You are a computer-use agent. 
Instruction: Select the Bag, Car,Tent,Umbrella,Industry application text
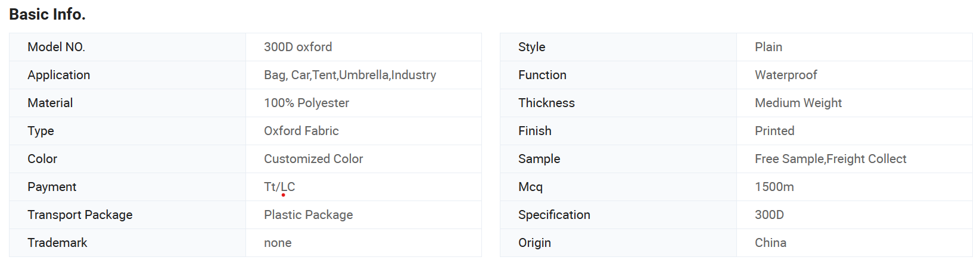[x=350, y=75]
